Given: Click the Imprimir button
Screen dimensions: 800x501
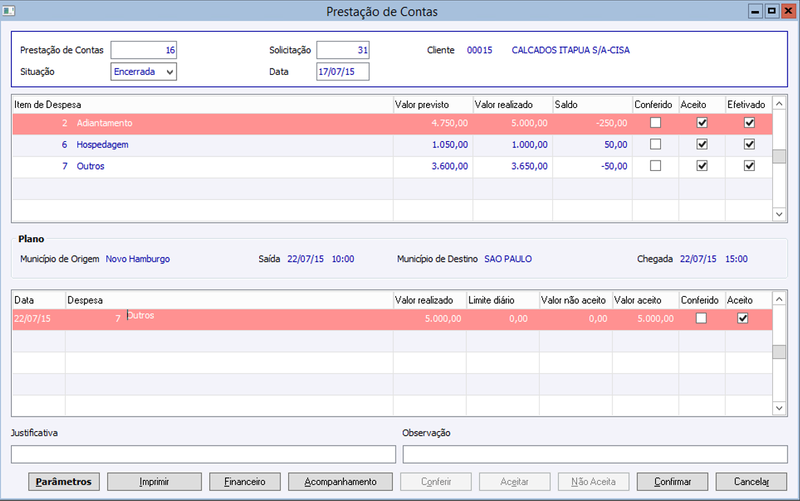Looking at the screenshot, I should click(154, 482).
